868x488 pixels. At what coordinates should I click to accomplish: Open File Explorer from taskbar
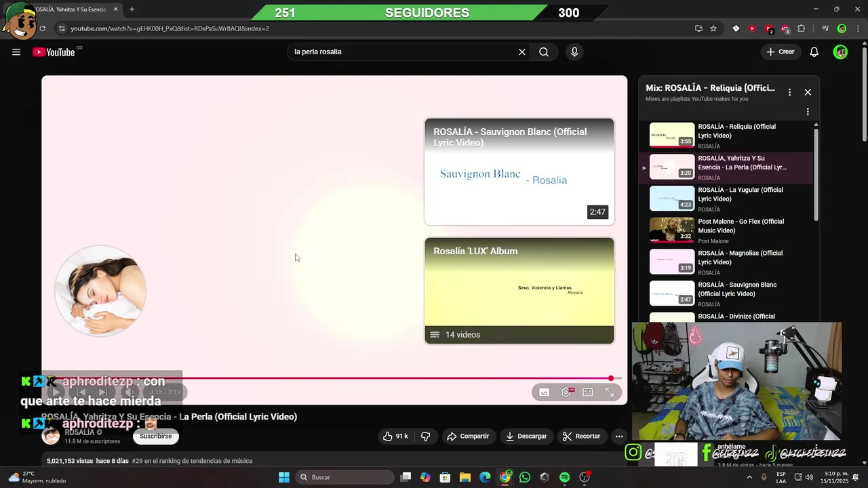point(465,477)
